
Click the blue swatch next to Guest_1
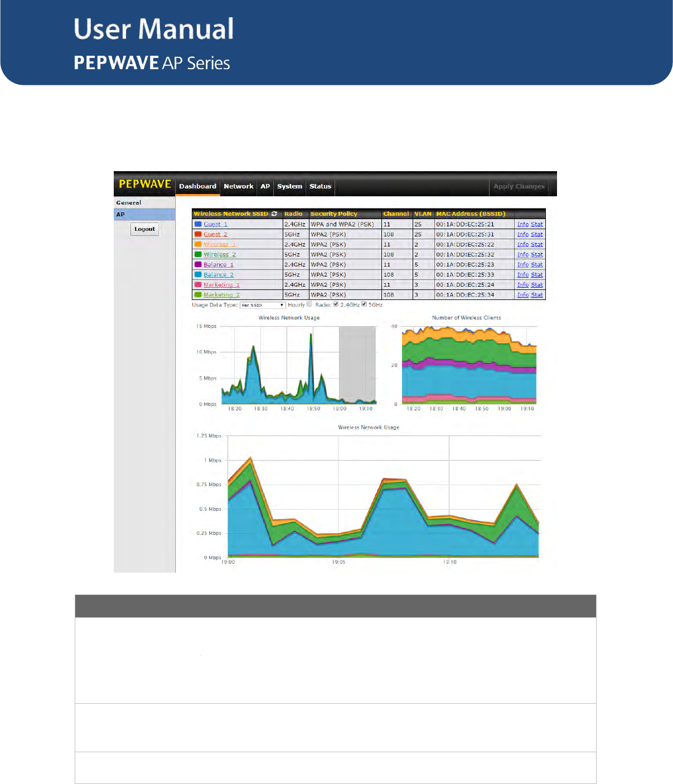pos(198,224)
